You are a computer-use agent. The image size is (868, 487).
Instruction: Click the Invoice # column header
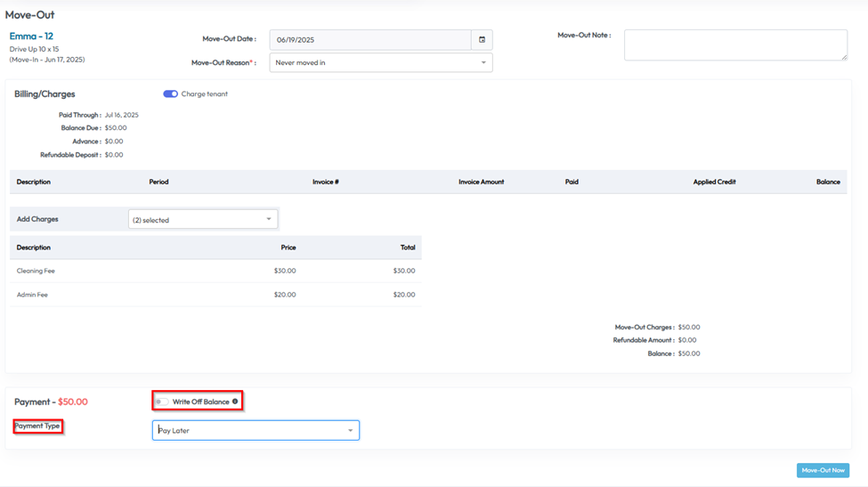point(325,182)
